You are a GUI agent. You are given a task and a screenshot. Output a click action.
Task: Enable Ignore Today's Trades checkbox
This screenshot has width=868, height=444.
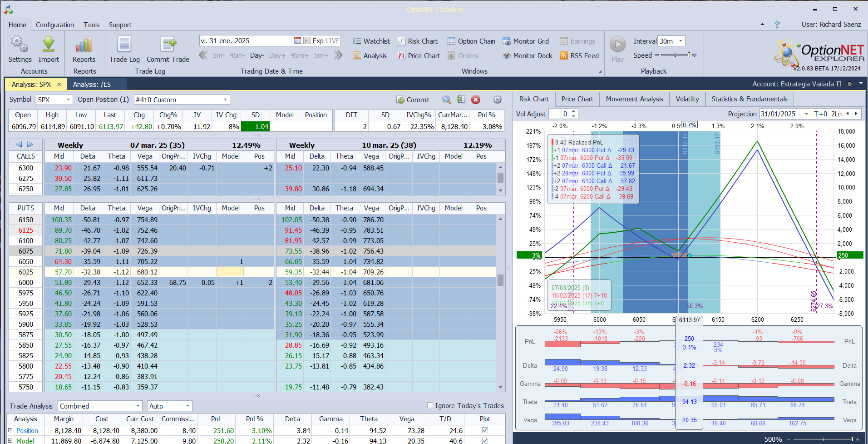click(x=430, y=405)
